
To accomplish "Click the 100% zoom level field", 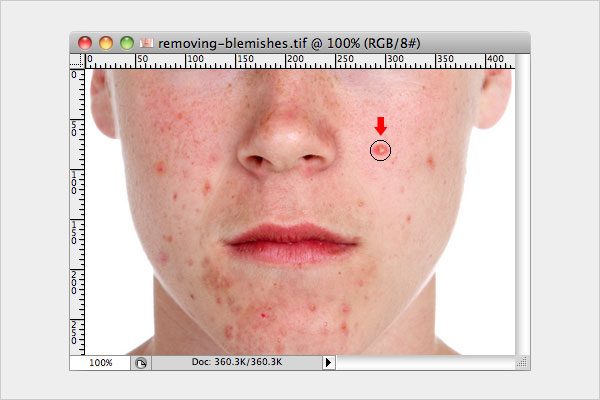I will (x=100, y=362).
